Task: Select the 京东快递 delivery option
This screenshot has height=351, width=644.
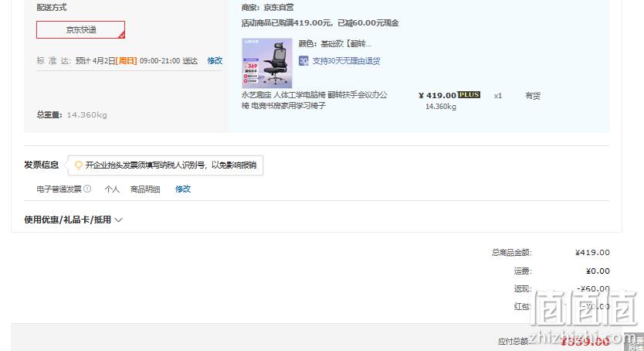Action: point(80,29)
